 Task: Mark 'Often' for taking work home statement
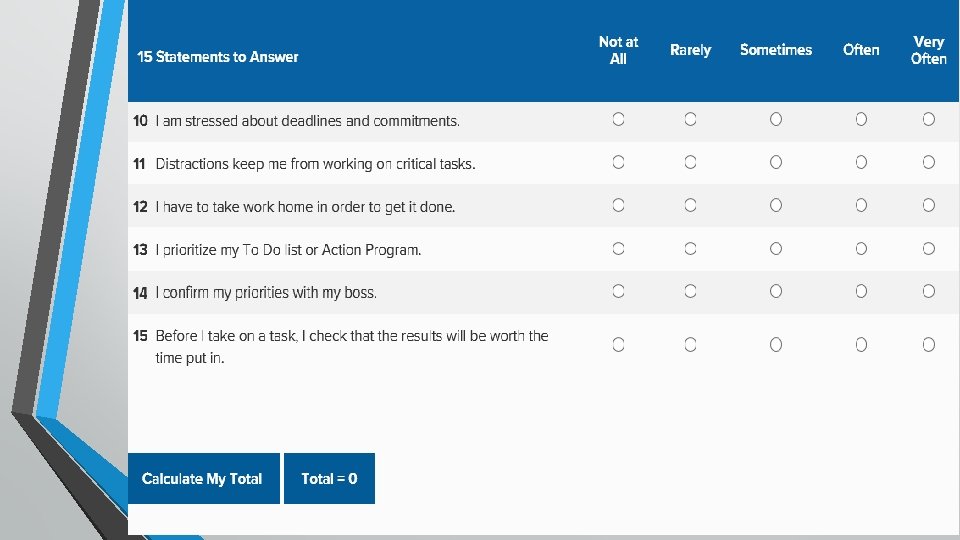point(861,205)
